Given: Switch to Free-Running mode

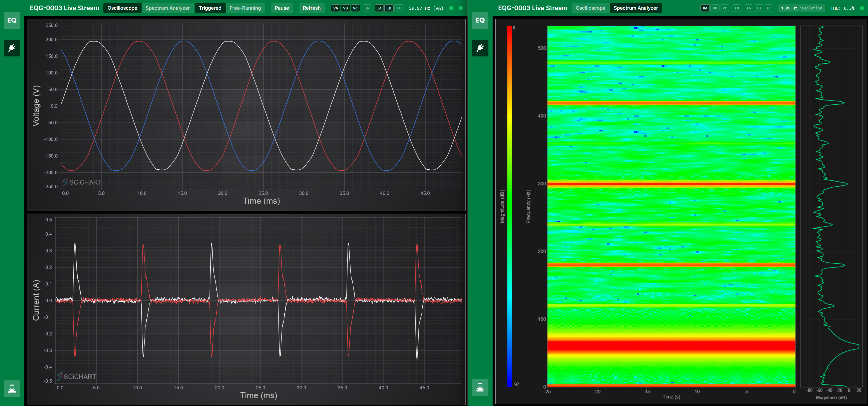Looking at the screenshot, I should click(245, 8).
